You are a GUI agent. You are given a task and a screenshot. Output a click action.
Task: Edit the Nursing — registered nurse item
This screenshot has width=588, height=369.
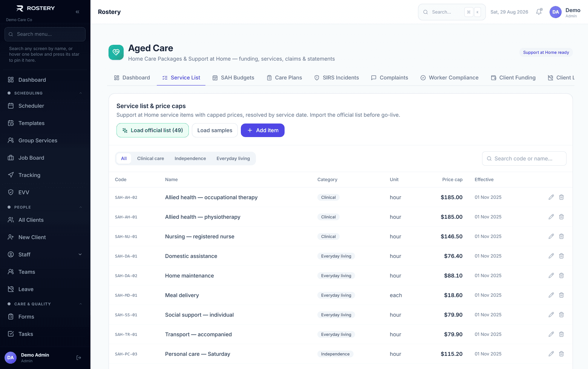[x=551, y=236]
